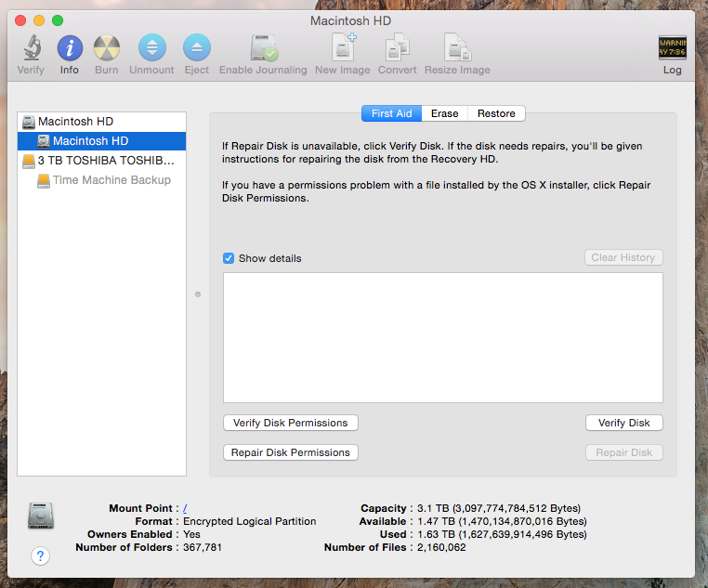Click the yellow minimize window button

39,20
